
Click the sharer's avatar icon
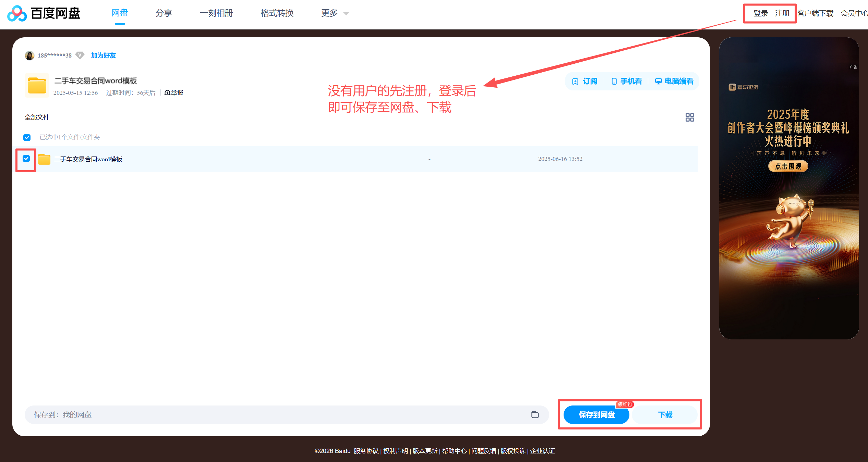tap(29, 55)
